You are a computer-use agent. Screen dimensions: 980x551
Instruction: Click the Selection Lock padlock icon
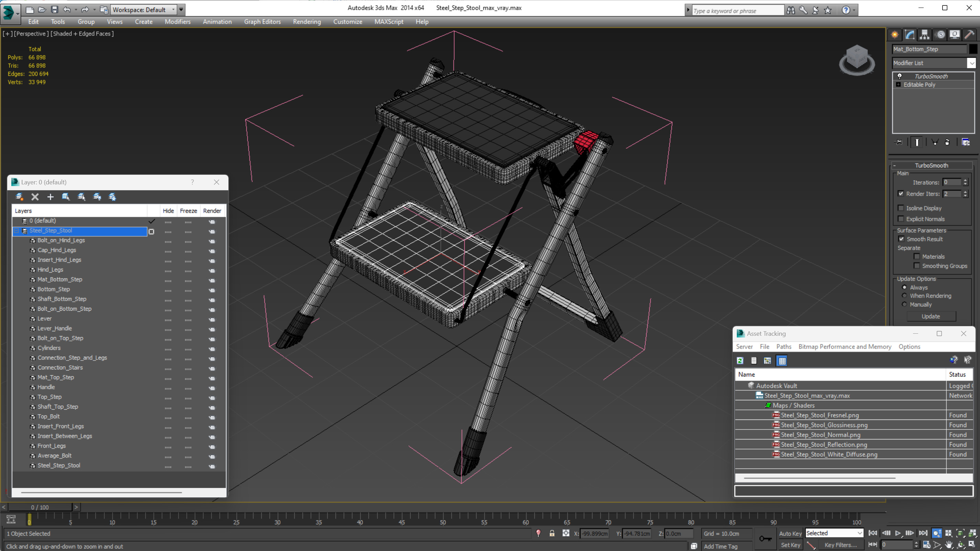552,533
